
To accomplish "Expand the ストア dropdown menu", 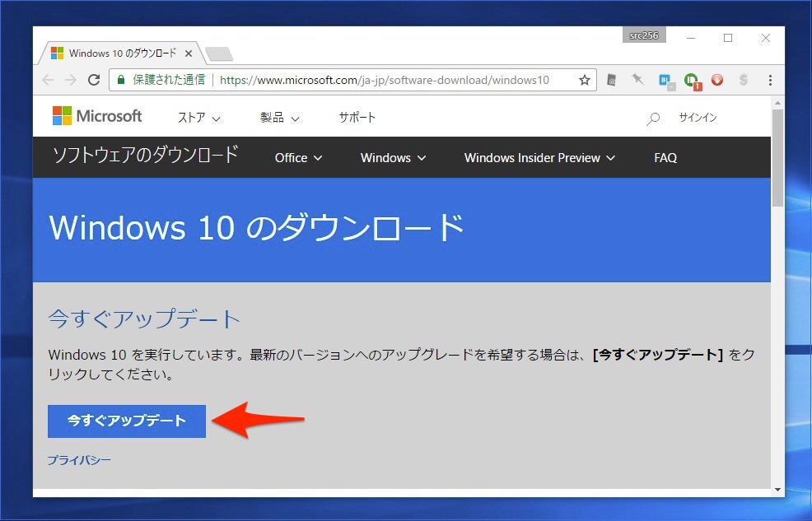I will click(198, 118).
